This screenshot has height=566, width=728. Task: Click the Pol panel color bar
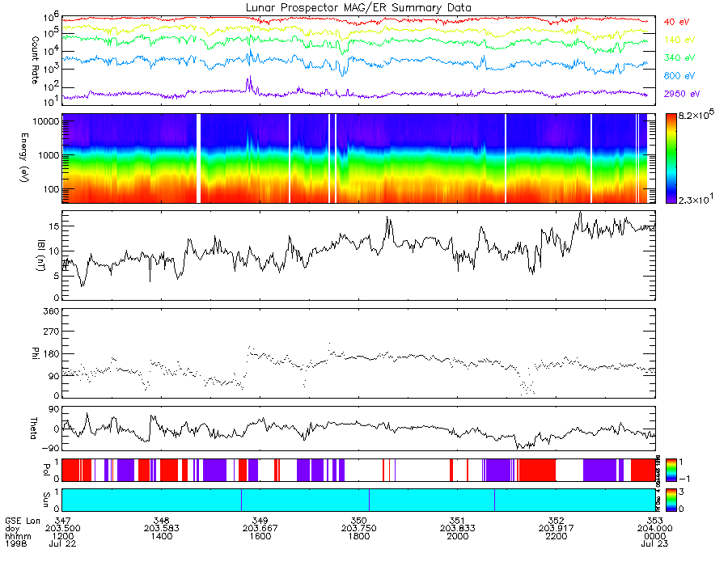[x=671, y=470]
